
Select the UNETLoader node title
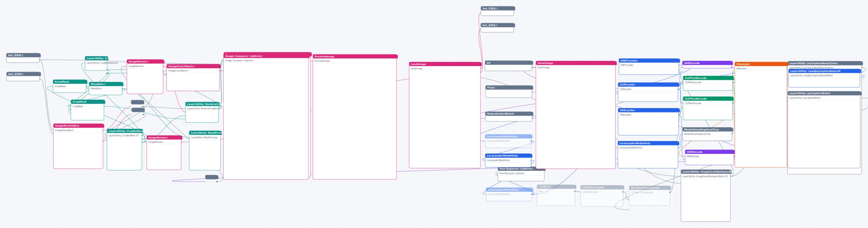tap(649, 61)
